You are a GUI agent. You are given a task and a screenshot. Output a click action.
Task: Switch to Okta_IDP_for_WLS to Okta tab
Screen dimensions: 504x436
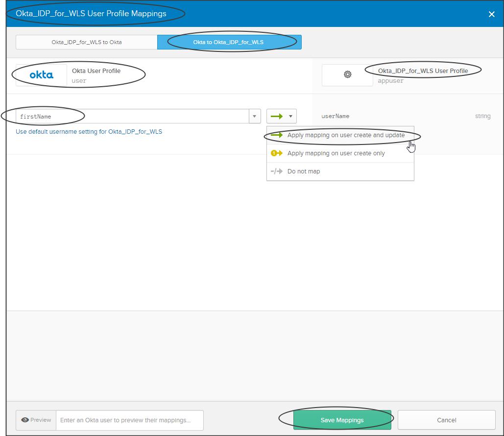pos(87,42)
